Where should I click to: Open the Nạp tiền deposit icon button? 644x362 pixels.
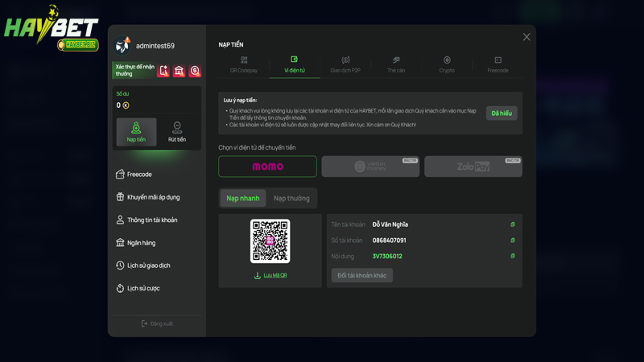pyautogui.click(x=136, y=132)
